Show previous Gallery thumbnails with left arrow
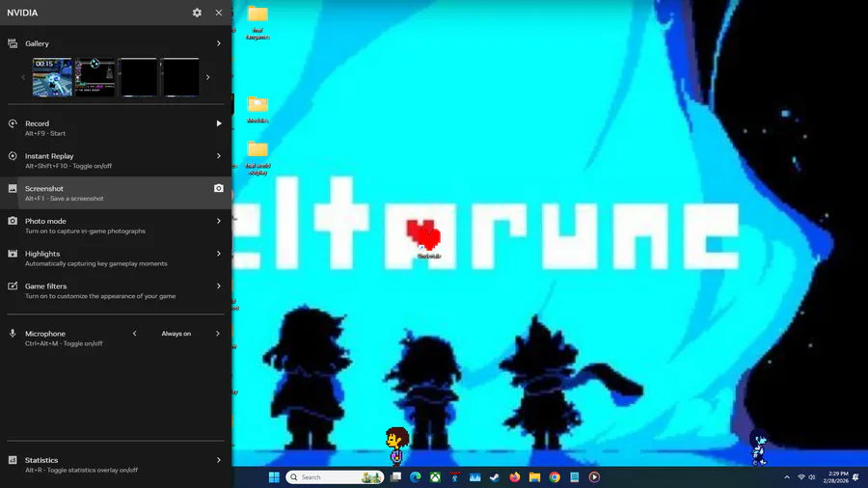Viewport: 868px width, 488px height. click(23, 77)
